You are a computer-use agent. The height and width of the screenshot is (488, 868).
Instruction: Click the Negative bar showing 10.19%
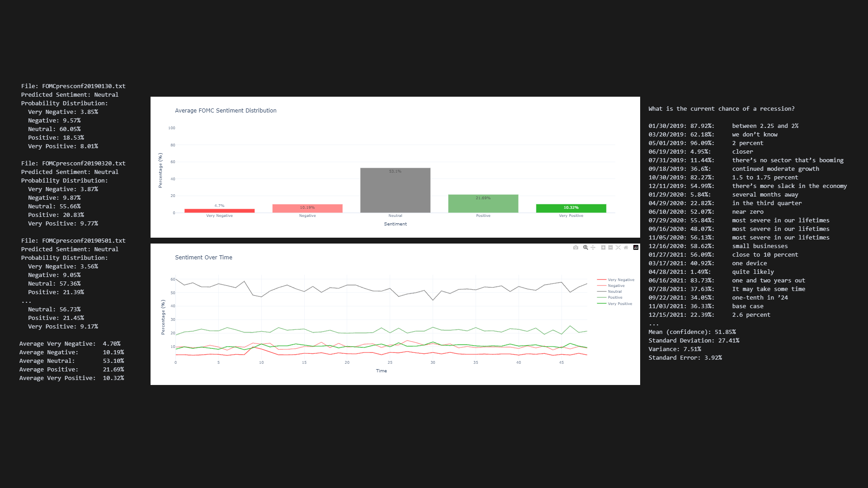pyautogui.click(x=307, y=208)
